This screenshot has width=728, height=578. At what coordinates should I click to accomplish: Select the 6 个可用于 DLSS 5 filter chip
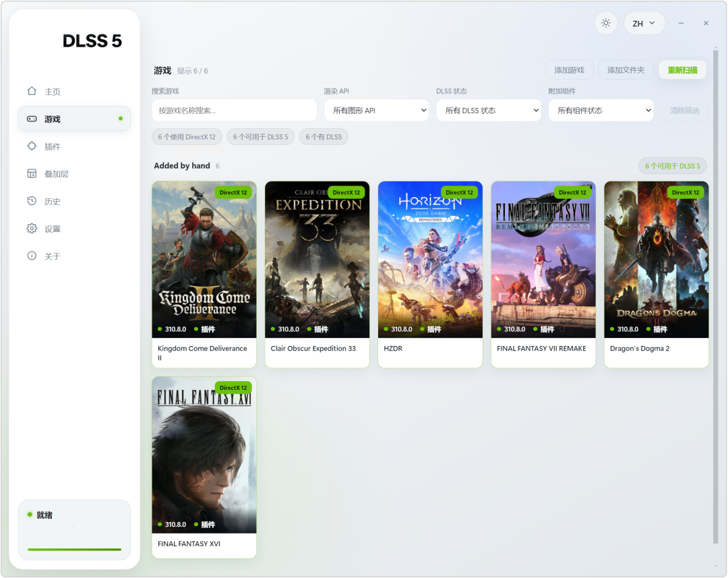[260, 137]
